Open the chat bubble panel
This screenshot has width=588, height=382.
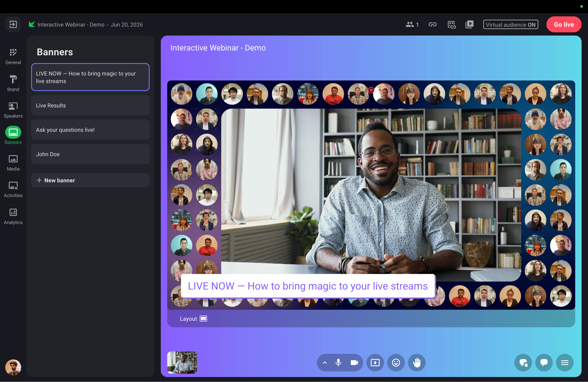544,363
